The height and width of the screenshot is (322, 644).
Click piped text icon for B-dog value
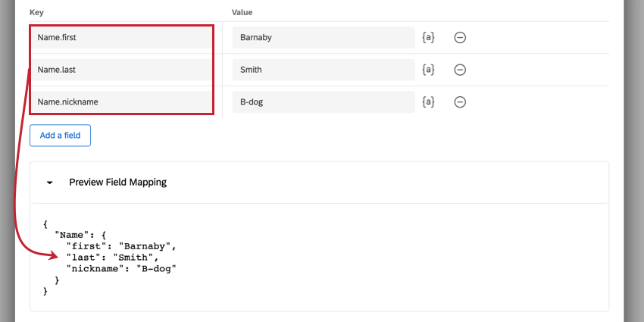click(428, 102)
